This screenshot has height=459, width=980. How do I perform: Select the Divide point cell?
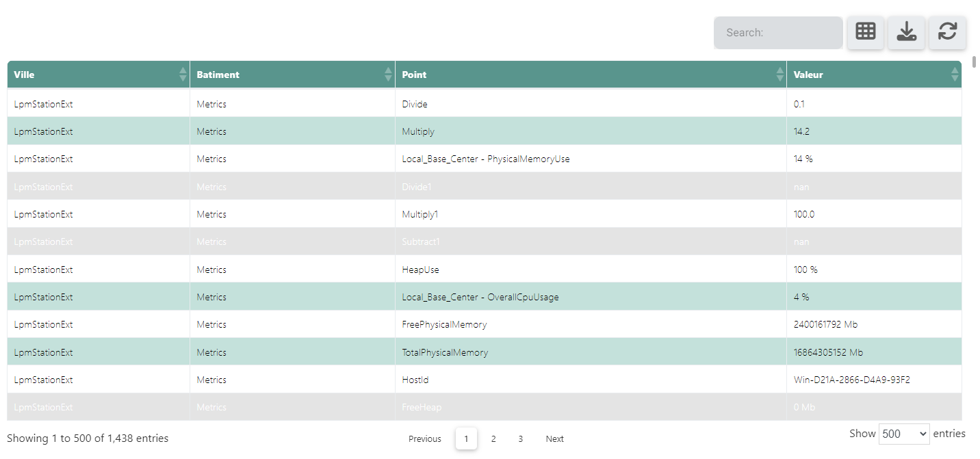coord(591,104)
